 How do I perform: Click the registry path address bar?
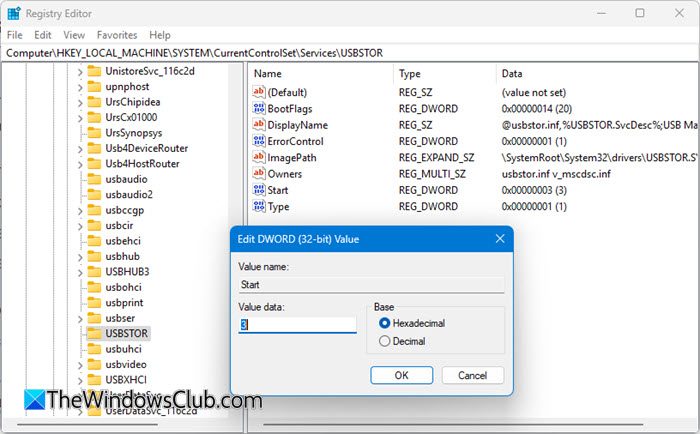tap(350, 53)
